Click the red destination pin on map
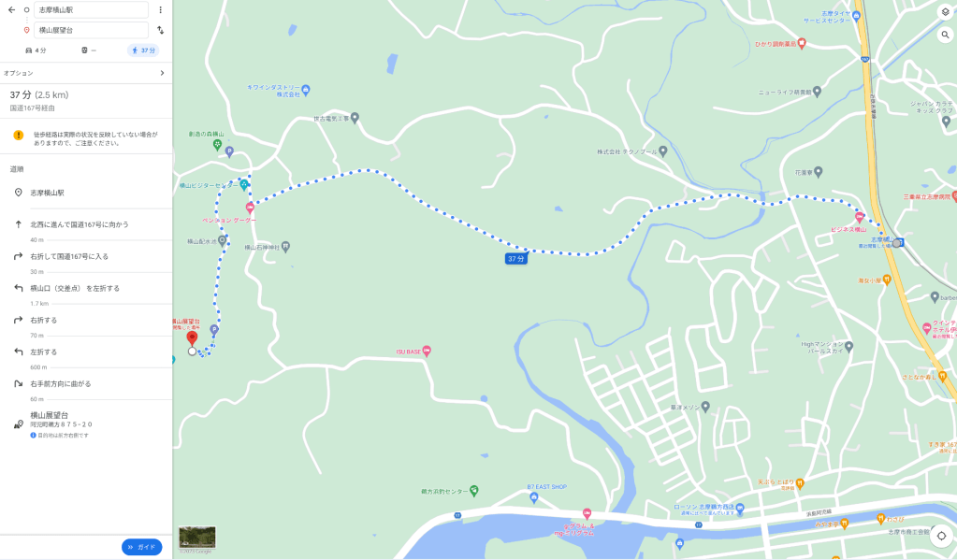957x560 pixels. click(193, 338)
